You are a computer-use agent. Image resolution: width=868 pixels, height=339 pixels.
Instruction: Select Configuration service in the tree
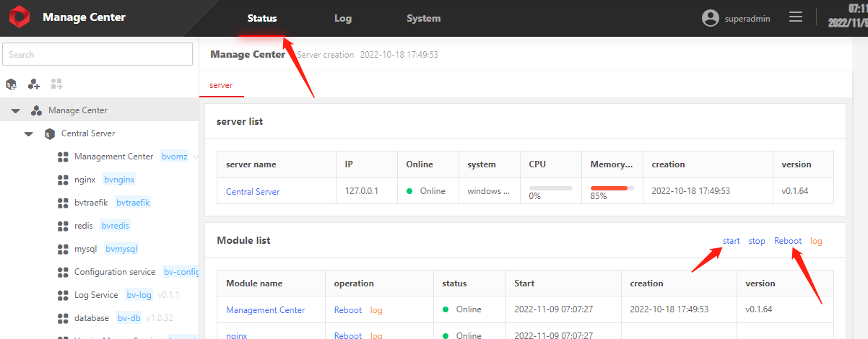[114, 272]
